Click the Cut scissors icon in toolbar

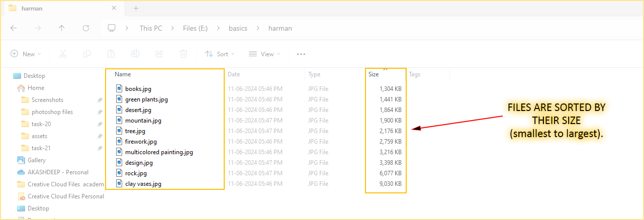(x=63, y=54)
